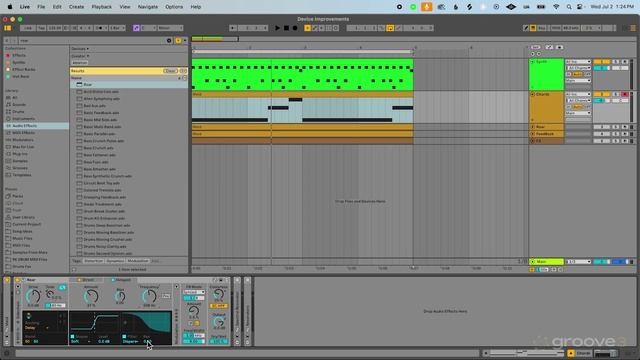Click the Roar Output knob

point(219,322)
